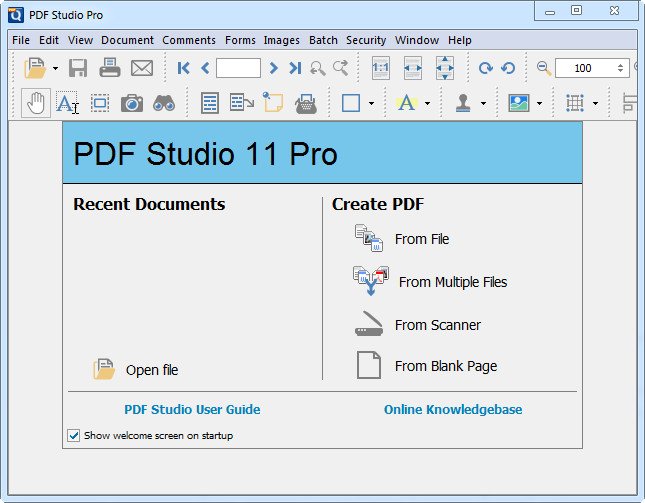Click the form export arrow icon
The height and width of the screenshot is (503, 645).
241,102
